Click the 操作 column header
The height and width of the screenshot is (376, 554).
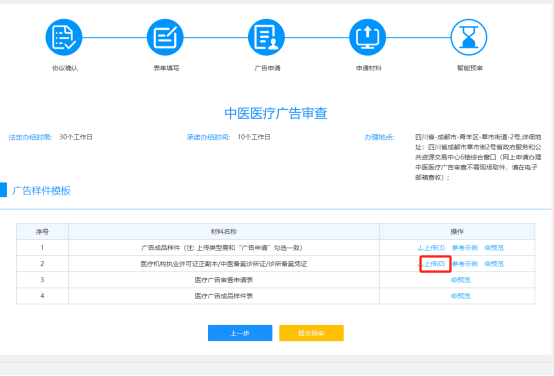point(457,232)
